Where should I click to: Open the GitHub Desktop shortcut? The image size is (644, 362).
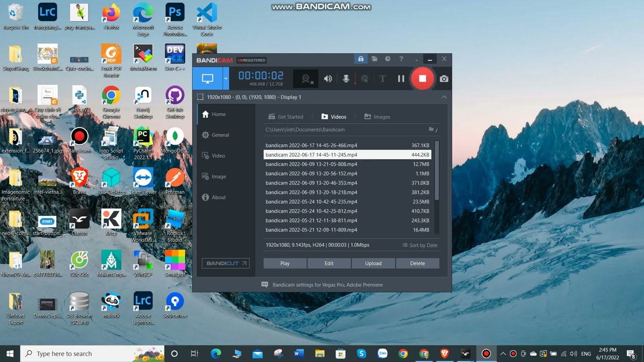point(175,102)
